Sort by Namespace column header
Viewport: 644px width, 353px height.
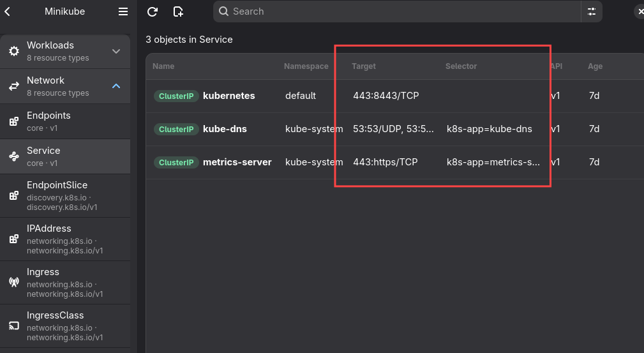click(x=306, y=66)
